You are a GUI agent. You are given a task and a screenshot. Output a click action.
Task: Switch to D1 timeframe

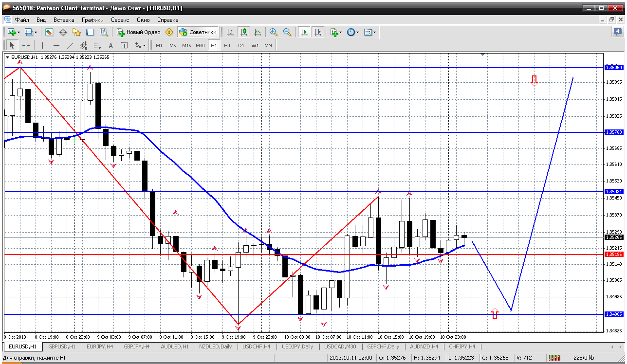point(241,45)
